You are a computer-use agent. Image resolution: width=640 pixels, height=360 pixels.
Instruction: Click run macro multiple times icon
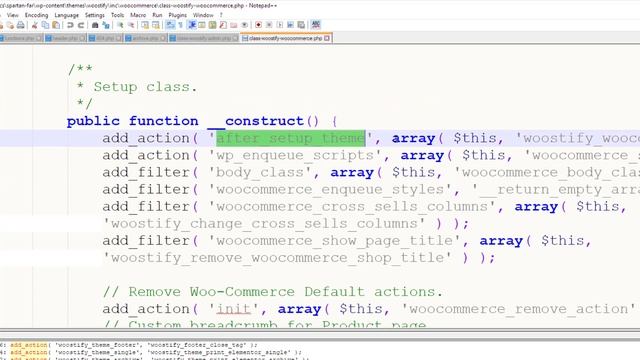pos(290,25)
